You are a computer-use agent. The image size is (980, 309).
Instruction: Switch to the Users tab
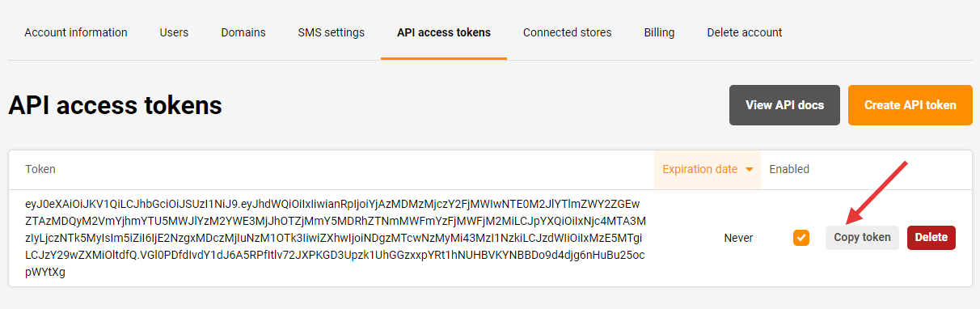tap(174, 32)
